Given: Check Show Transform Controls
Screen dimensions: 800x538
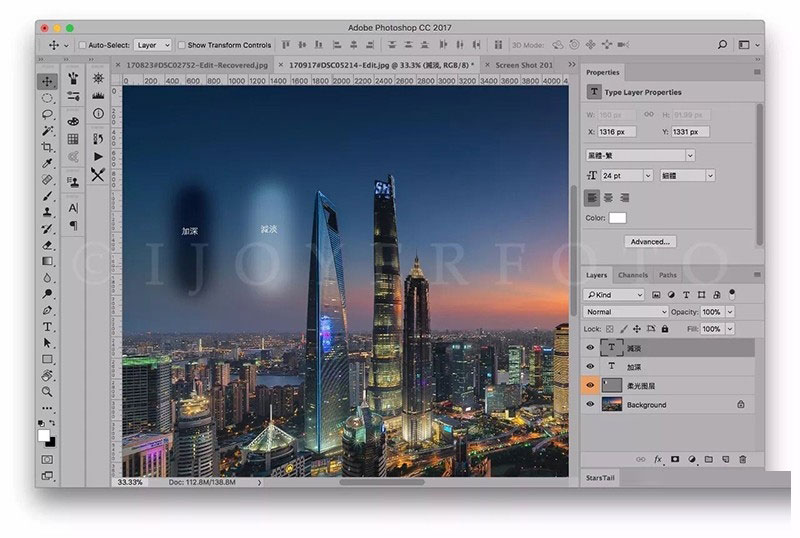Looking at the screenshot, I should point(181,45).
